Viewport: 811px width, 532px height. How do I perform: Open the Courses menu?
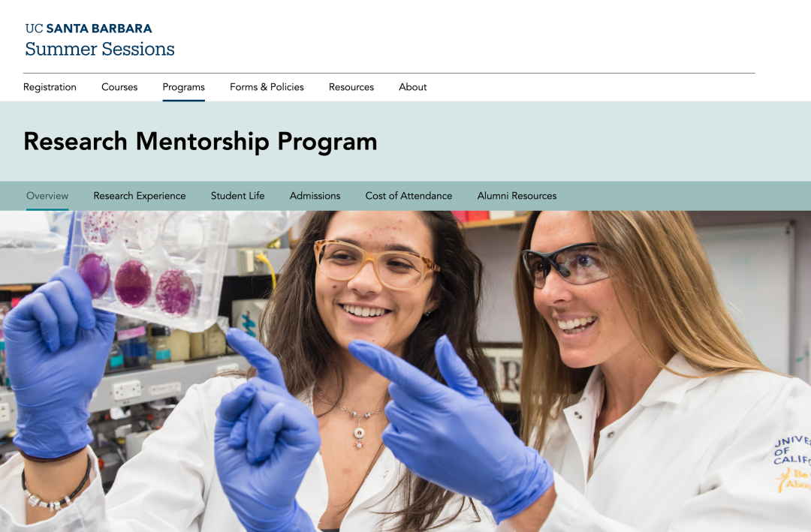coord(119,87)
